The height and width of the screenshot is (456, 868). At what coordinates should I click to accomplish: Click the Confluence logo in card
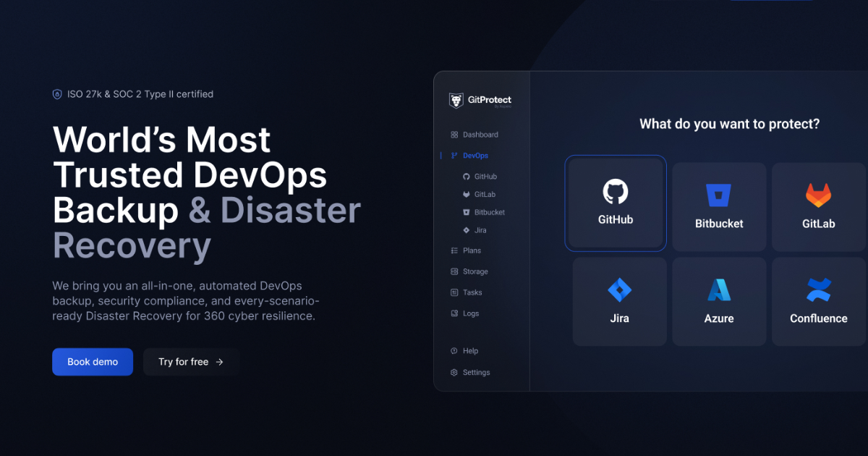(819, 290)
